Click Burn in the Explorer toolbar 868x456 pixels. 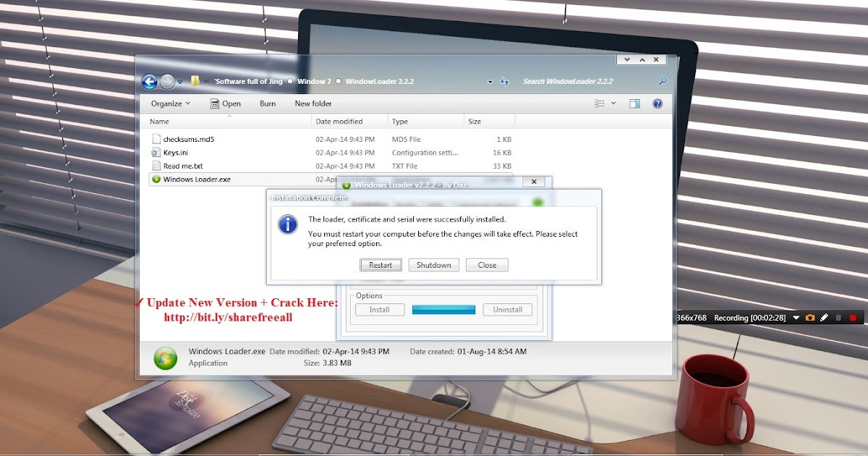coord(268,104)
